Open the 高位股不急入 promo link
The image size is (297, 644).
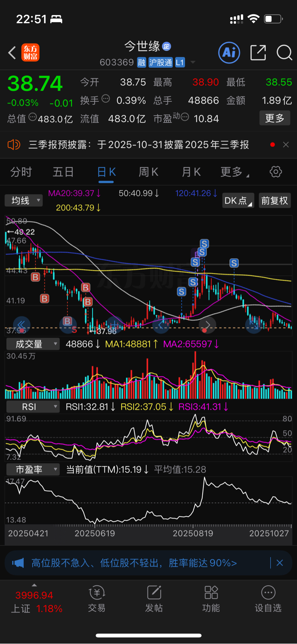[x=134, y=563]
